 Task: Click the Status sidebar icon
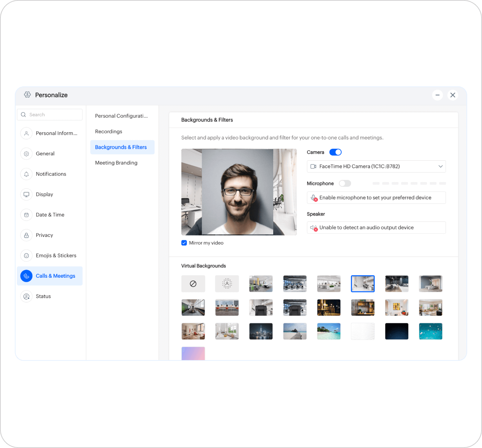coord(26,296)
